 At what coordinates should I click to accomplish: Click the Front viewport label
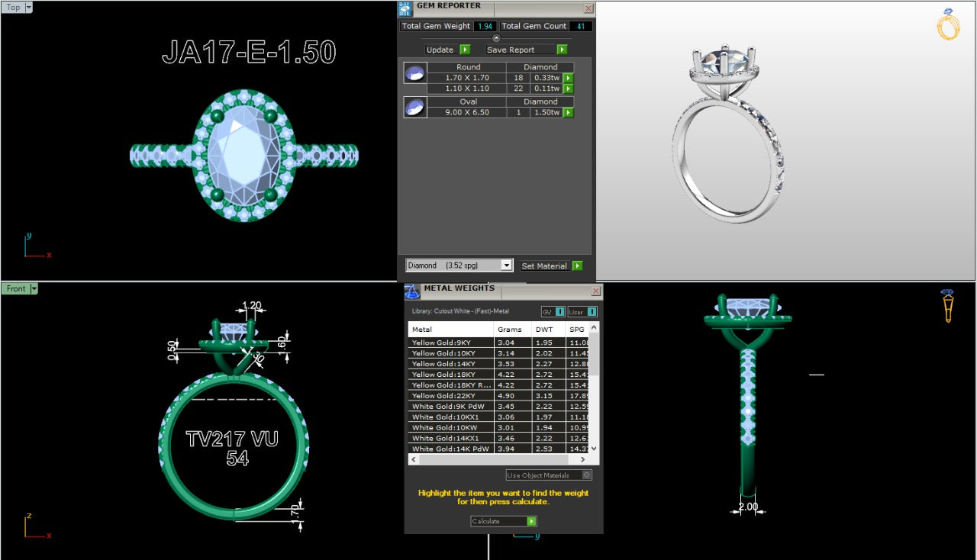[16, 288]
